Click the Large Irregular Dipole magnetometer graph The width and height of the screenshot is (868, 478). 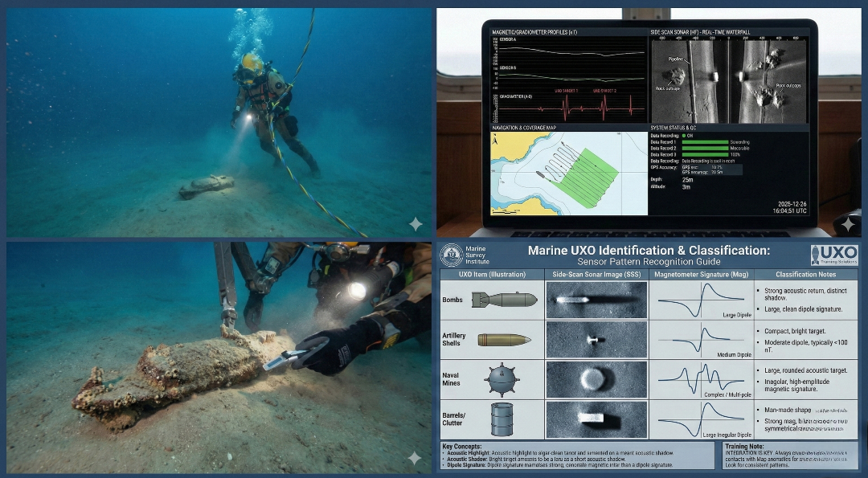coord(702,419)
